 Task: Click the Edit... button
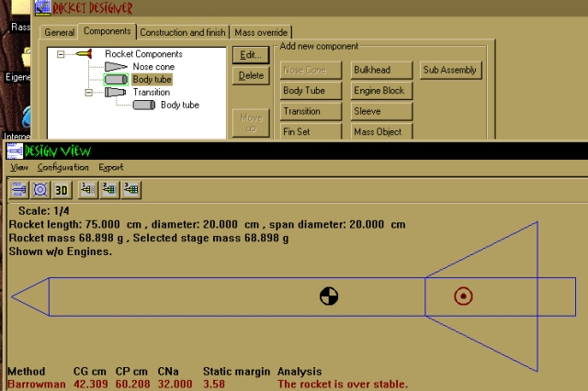pos(251,55)
